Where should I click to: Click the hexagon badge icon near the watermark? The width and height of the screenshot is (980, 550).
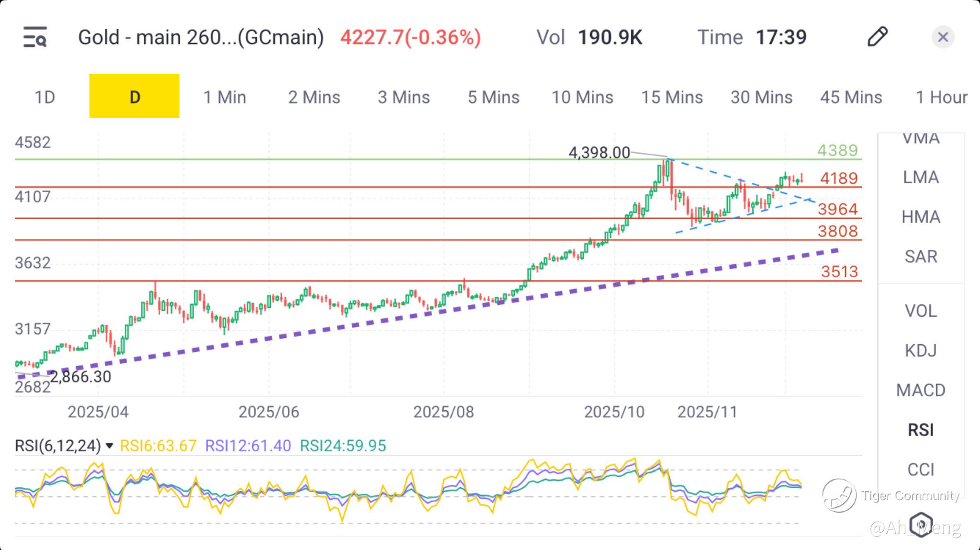[x=921, y=524]
